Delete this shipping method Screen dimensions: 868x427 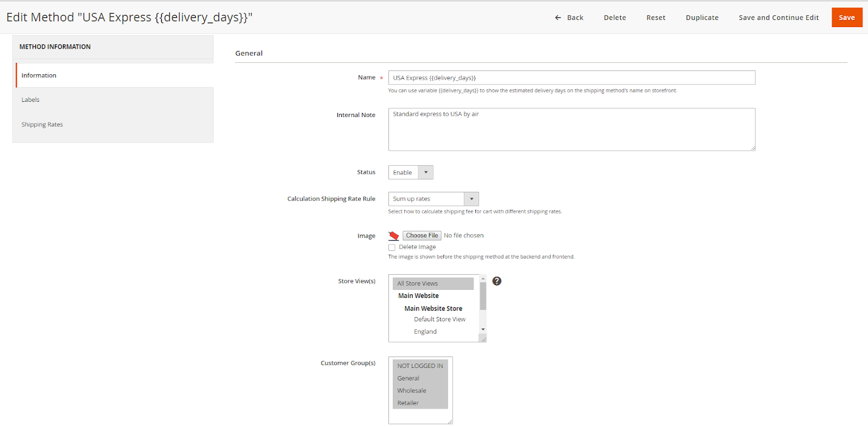pyautogui.click(x=615, y=18)
